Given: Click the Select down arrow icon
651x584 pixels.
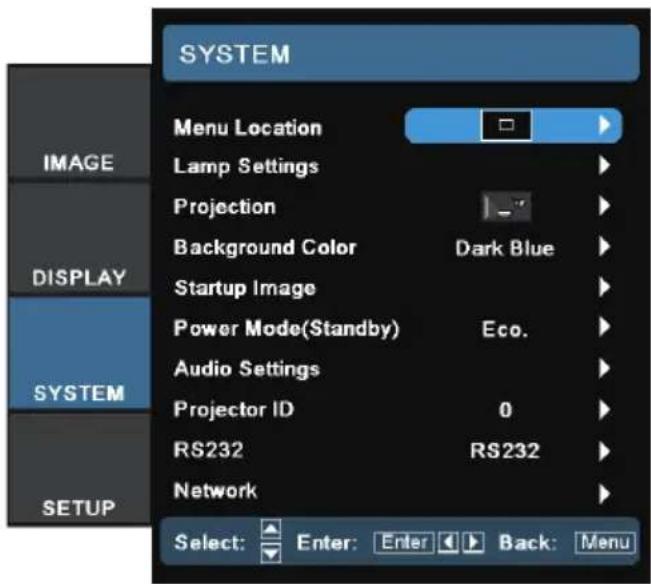Looking at the screenshot, I should pyautogui.click(x=271, y=554).
